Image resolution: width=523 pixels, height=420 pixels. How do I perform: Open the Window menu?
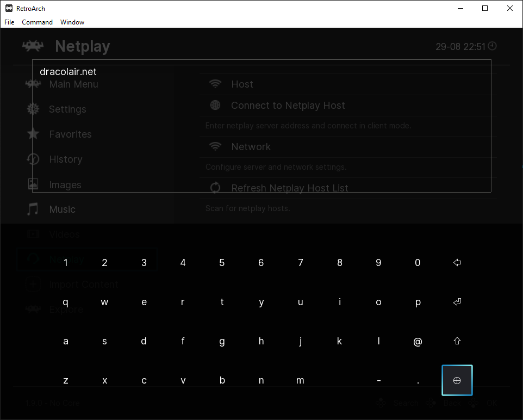pyautogui.click(x=72, y=22)
